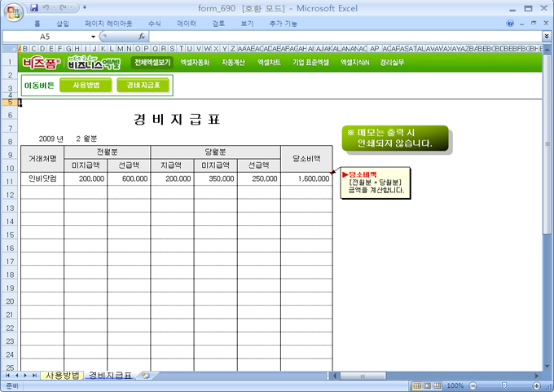Select row header 11
The image size is (554, 392).
(10, 182)
